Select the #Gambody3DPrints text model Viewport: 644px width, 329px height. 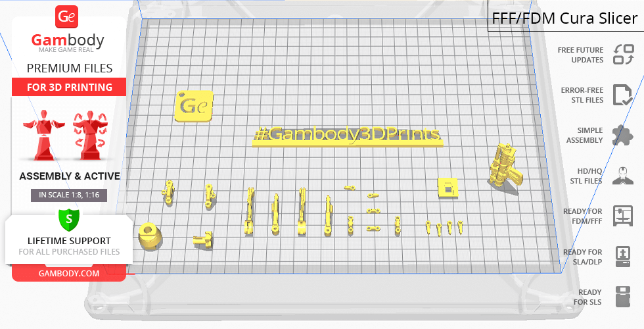point(348,136)
